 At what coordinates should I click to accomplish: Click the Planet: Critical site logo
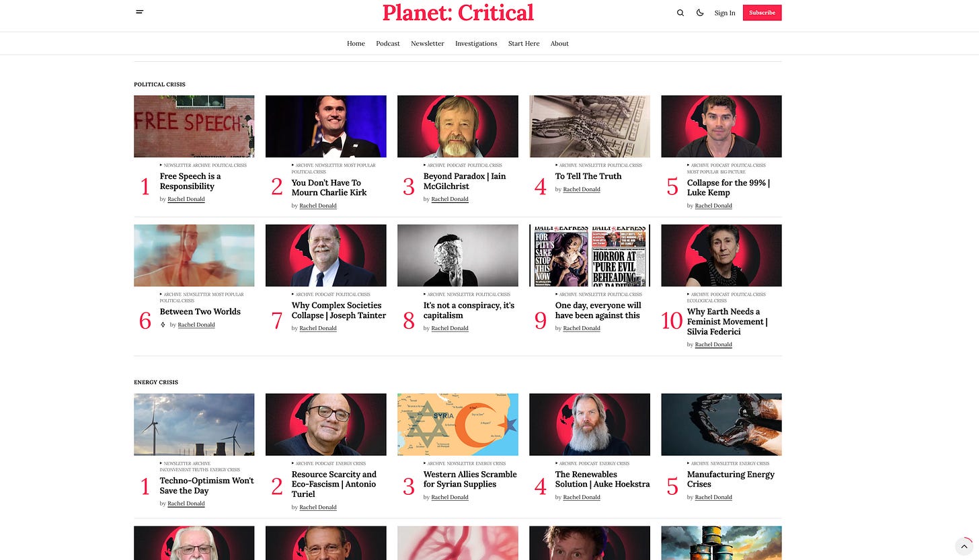(x=458, y=12)
